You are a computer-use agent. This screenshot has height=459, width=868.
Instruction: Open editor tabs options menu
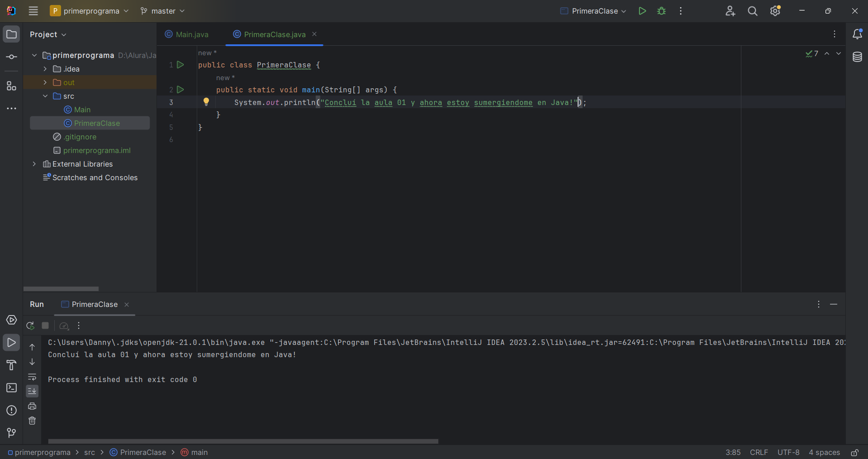coord(835,34)
